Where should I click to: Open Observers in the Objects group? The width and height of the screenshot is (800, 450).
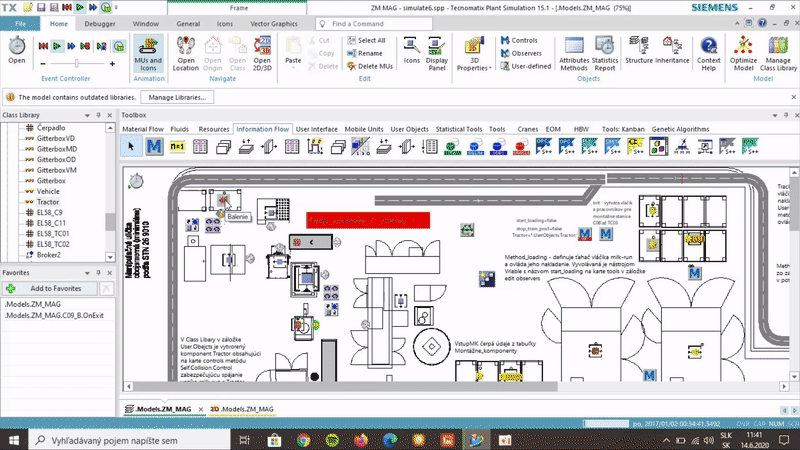(521, 53)
